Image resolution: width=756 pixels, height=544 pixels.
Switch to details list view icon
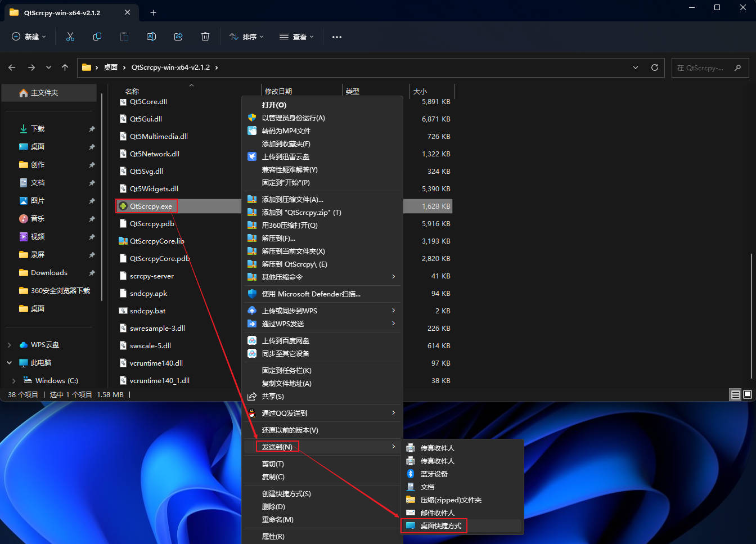point(735,394)
